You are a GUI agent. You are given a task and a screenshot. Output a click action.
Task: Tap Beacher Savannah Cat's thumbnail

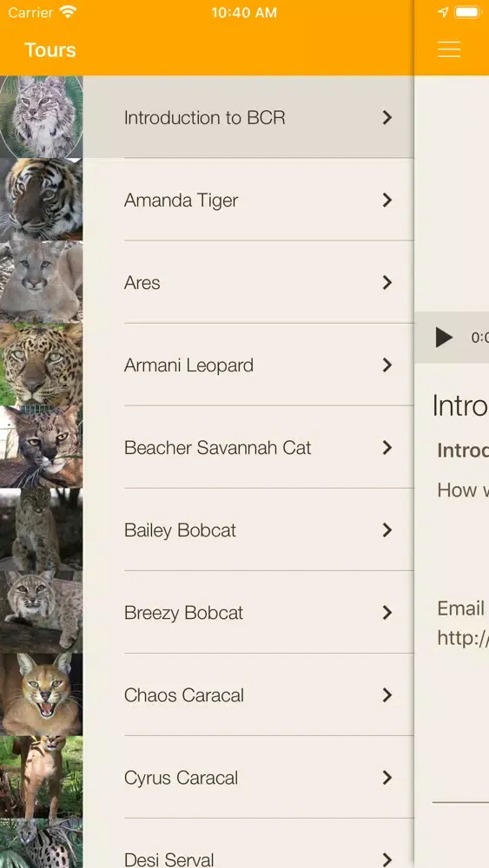pos(42,447)
